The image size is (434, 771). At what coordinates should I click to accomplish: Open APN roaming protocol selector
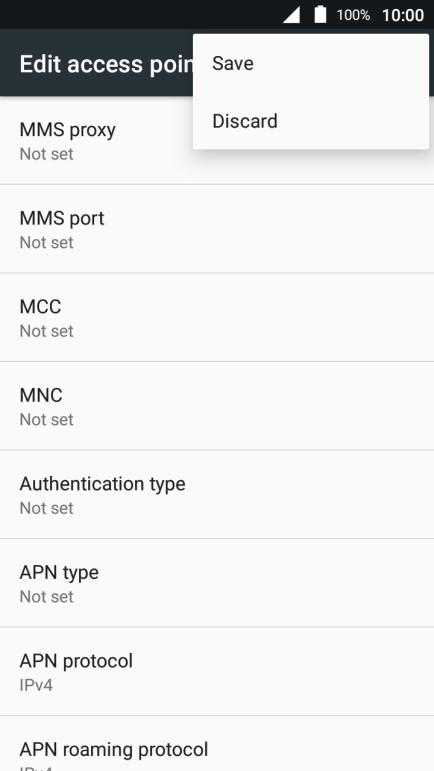click(x=217, y=744)
